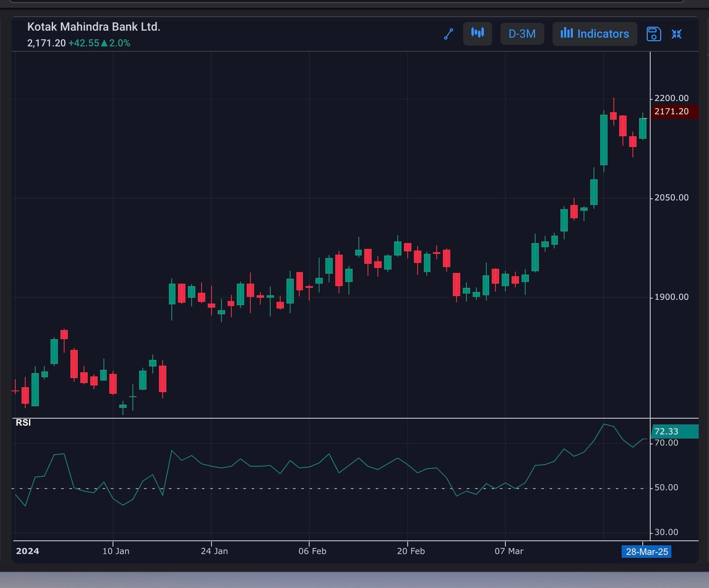Click the 1900.00 price axis label

pos(671,297)
